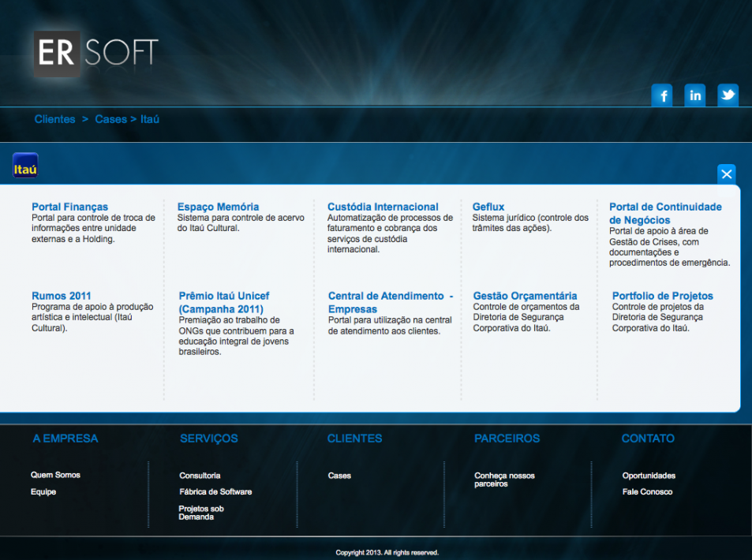The height and width of the screenshot is (560, 752).
Task: Click 'Sistema para controle de acervo' description
Action: 241,223
